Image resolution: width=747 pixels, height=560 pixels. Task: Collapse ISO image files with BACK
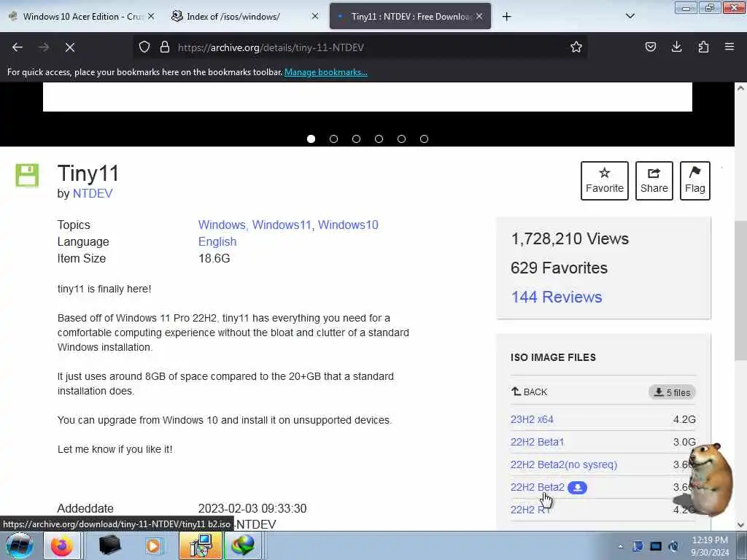tap(530, 392)
